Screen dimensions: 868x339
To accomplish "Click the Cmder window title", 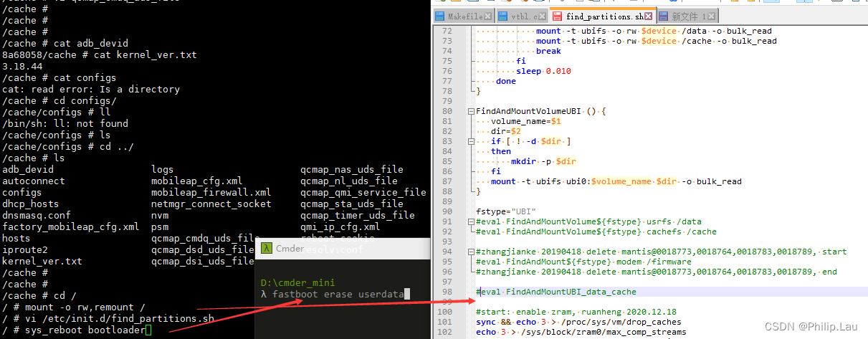I will (290, 249).
